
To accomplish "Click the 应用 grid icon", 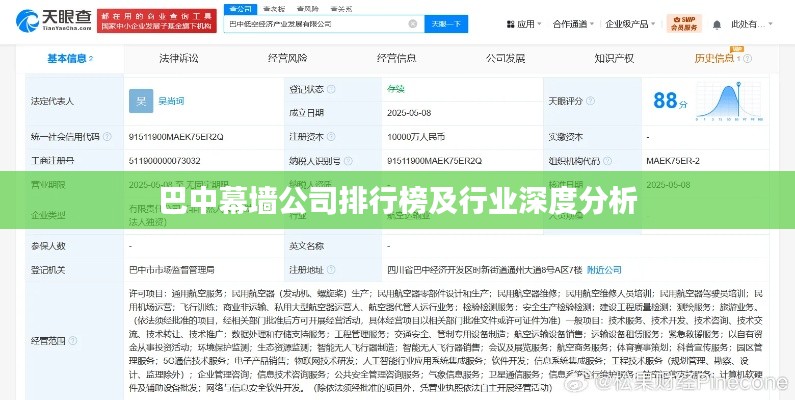I will coord(510,24).
